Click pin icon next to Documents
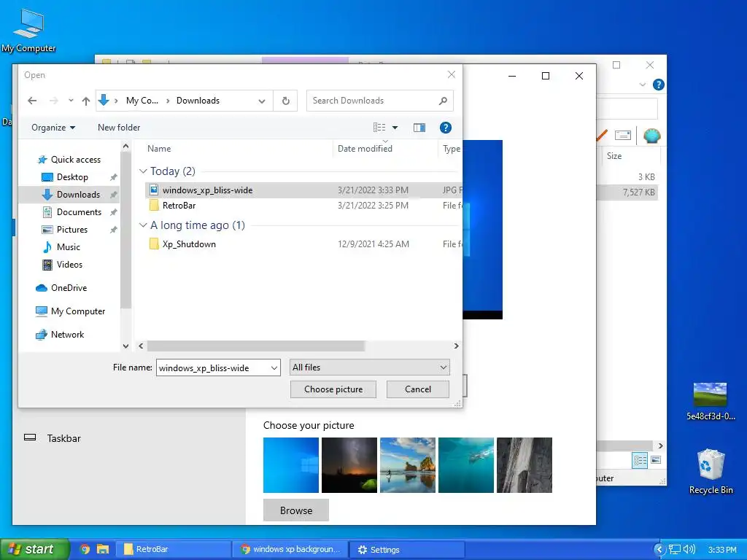The image size is (747, 560). click(x=113, y=212)
